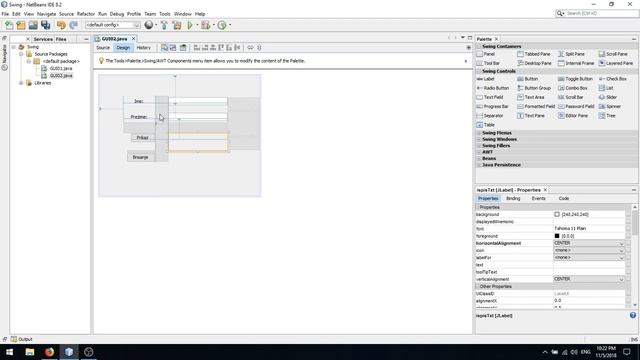Screen dimensions: 640x360
Task: Click the New Project toolbar icon
Action: click(21, 25)
